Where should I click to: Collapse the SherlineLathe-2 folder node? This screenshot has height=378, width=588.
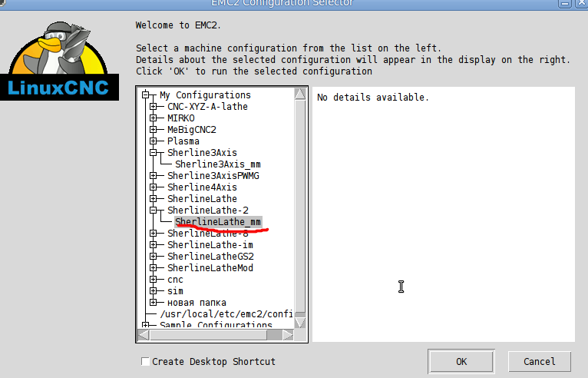click(153, 211)
